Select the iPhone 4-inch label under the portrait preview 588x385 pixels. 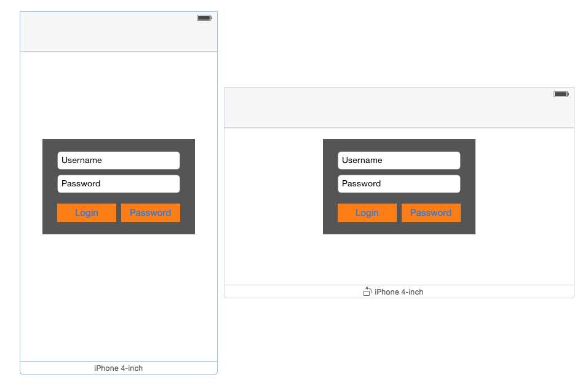tap(119, 368)
